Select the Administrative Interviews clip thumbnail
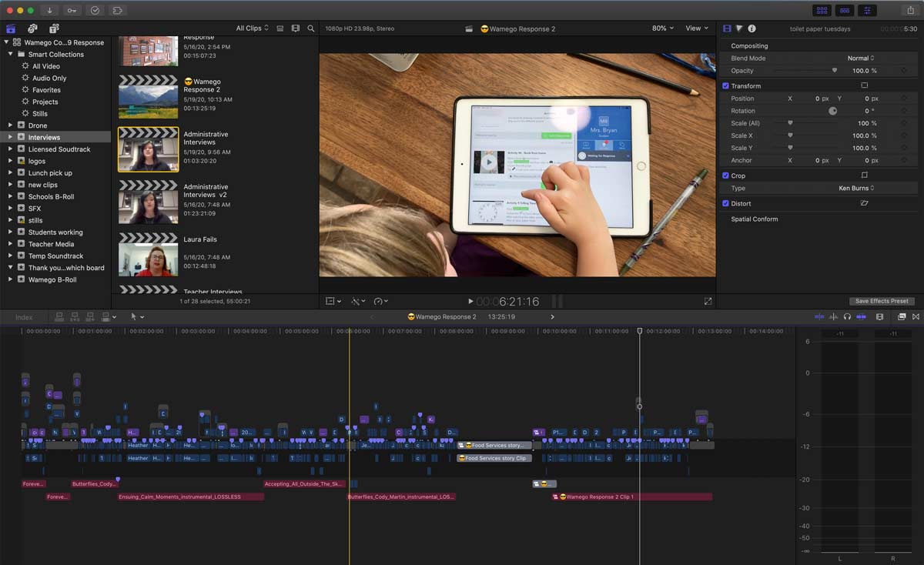This screenshot has height=565, width=924. tap(148, 149)
